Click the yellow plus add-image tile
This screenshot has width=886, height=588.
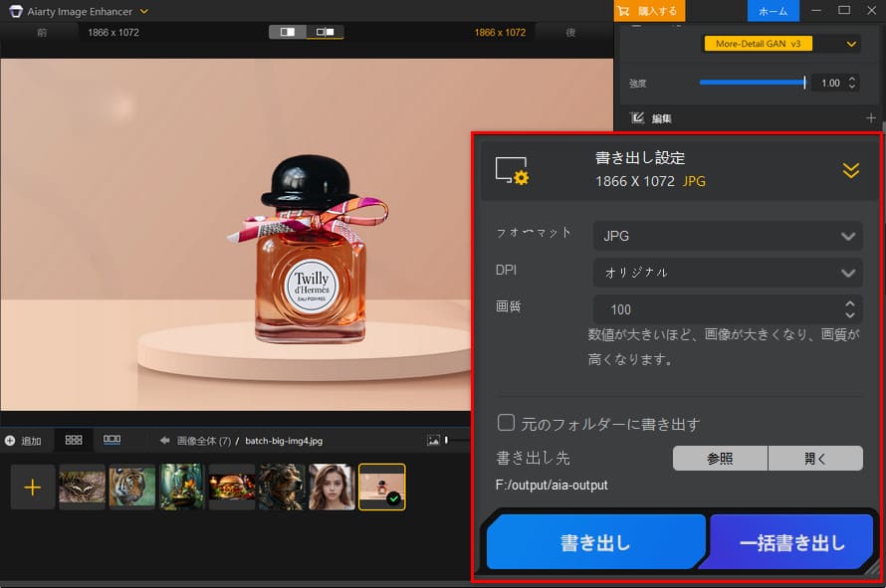tap(33, 487)
